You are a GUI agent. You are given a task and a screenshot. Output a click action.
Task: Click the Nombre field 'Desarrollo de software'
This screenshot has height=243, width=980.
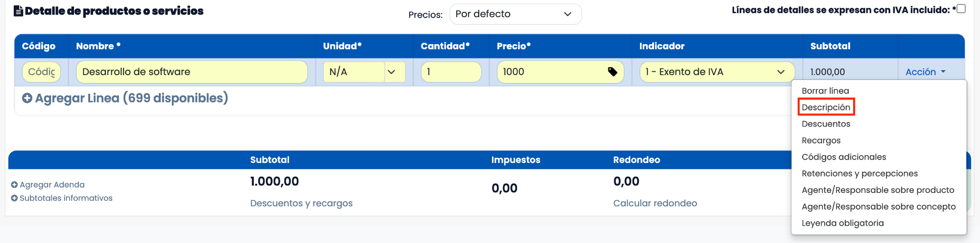(x=192, y=72)
